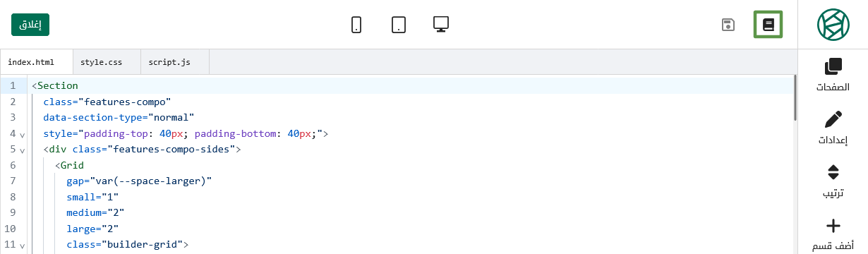This screenshot has height=254, width=868.
Task: Collapse code fold arrow at line 4
Action: (22, 134)
